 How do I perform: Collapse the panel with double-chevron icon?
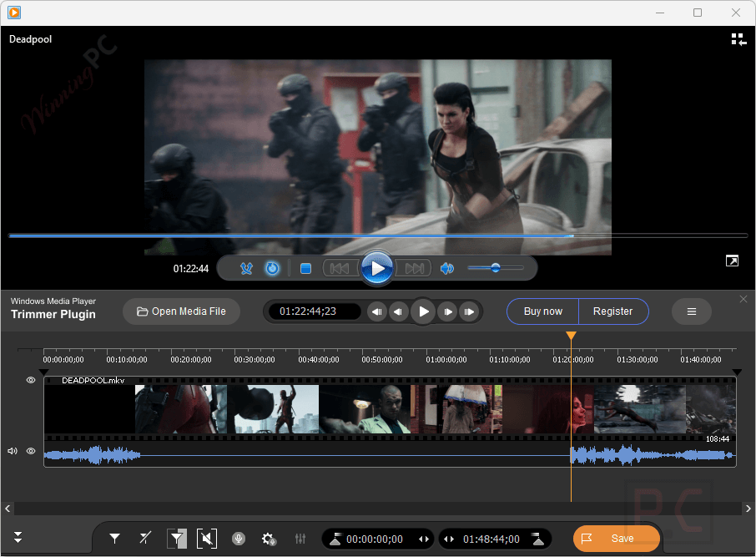[18, 537]
